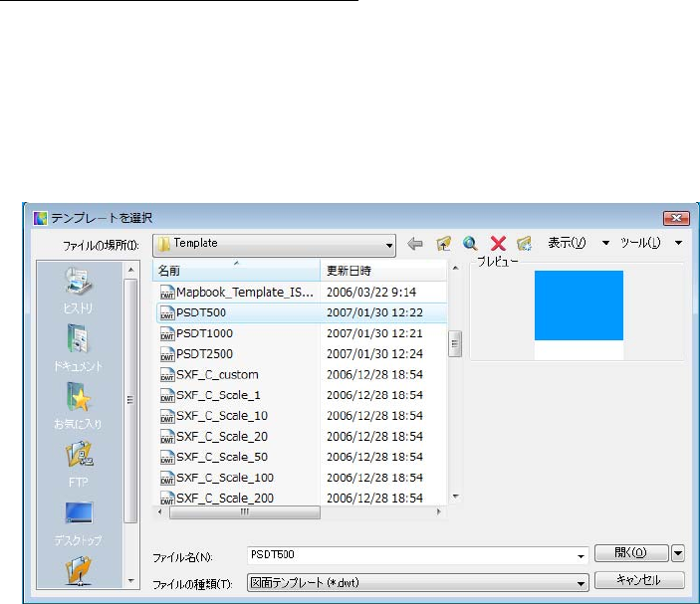Sort by the 名前 column header
Screen dimensions: 700x604
(236, 271)
